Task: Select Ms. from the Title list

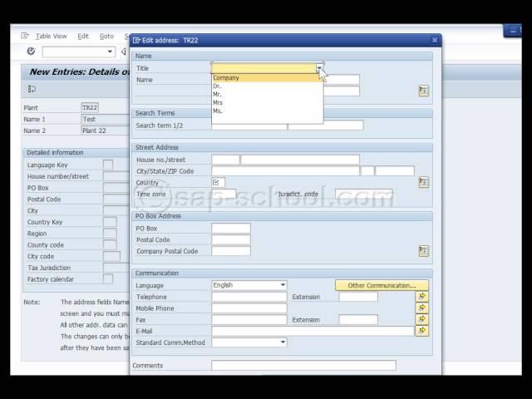Action: pos(268,111)
